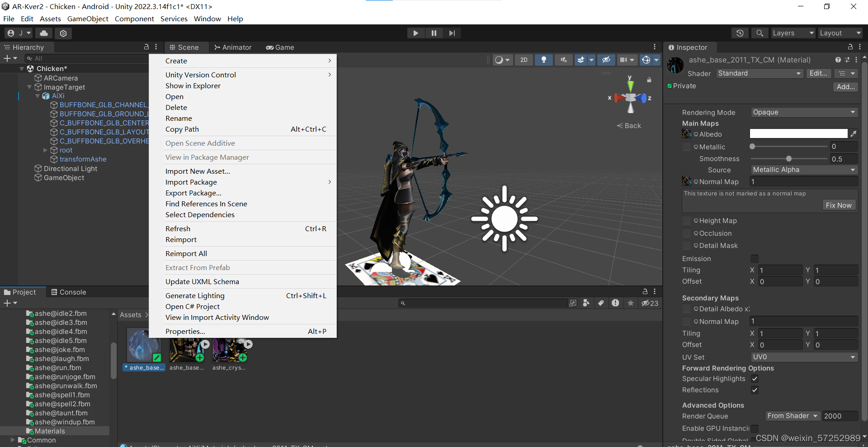868x447 pixels.
Task: Click the Add... button in Inspector
Action: click(845, 87)
